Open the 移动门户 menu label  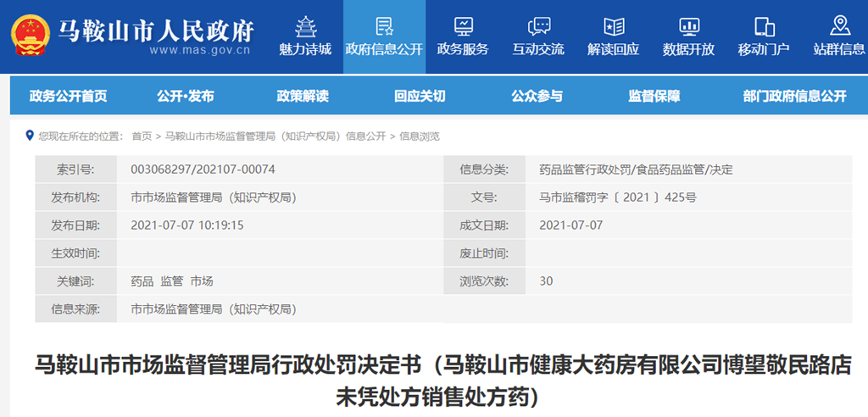[x=764, y=49]
